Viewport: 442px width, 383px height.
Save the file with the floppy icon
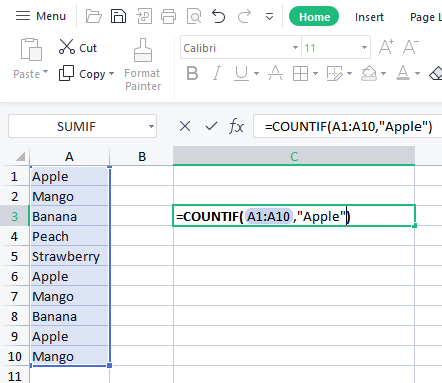tap(118, 16)
